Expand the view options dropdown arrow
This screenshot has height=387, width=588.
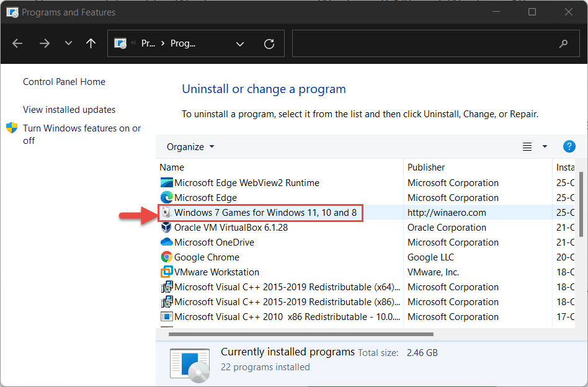tap(545, 146)
